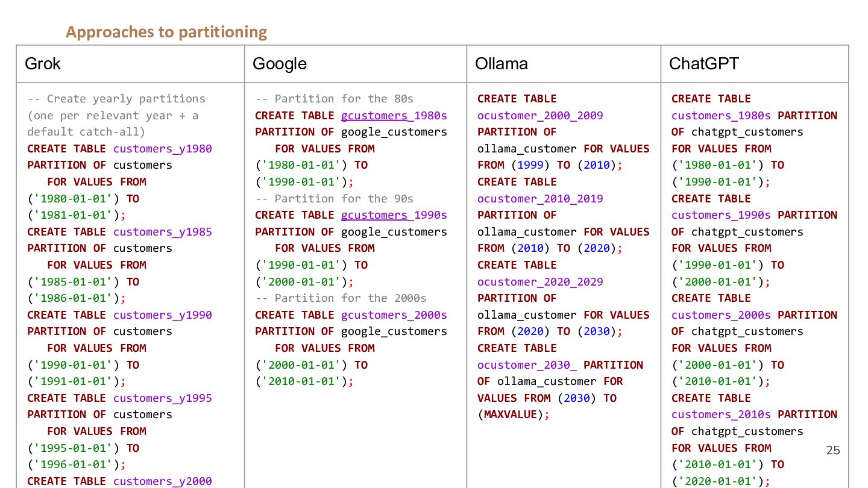The image size is (868, 488).
Task: Click the MAXVALUE keyword in Ollama column
Action: (x=510, y=414)
